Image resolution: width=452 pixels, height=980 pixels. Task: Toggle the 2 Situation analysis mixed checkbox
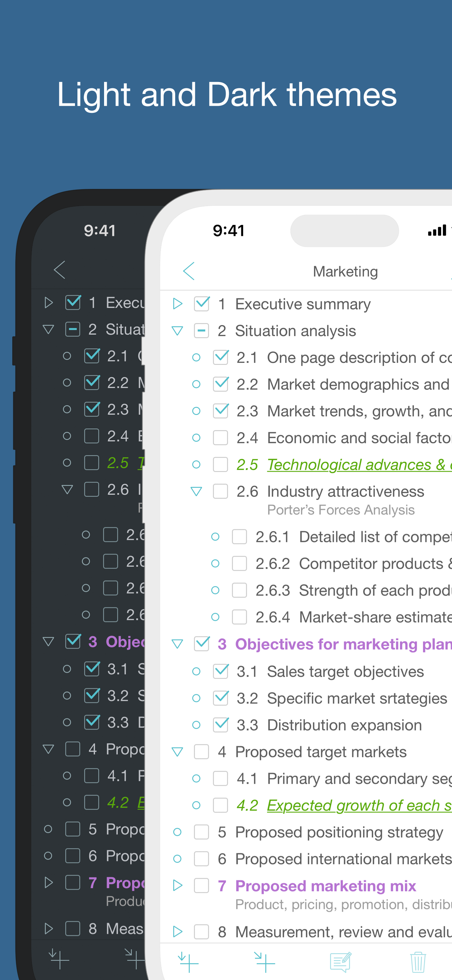202,331
